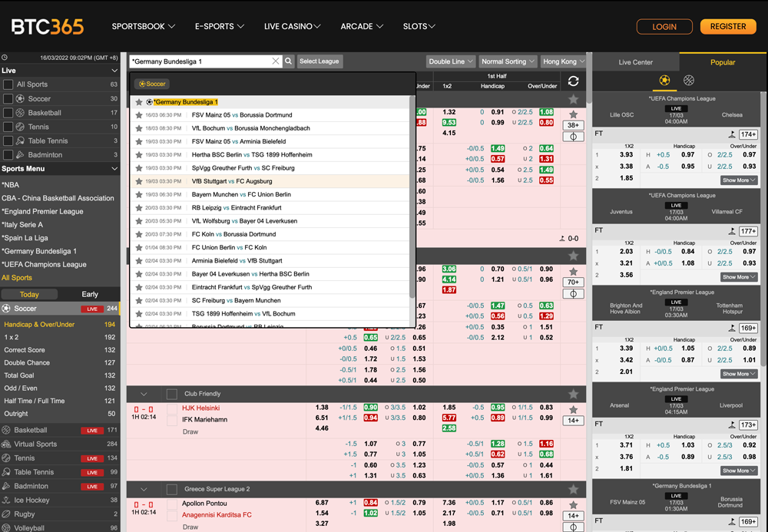Open the Double Line dropdown

tap(451, 61)
